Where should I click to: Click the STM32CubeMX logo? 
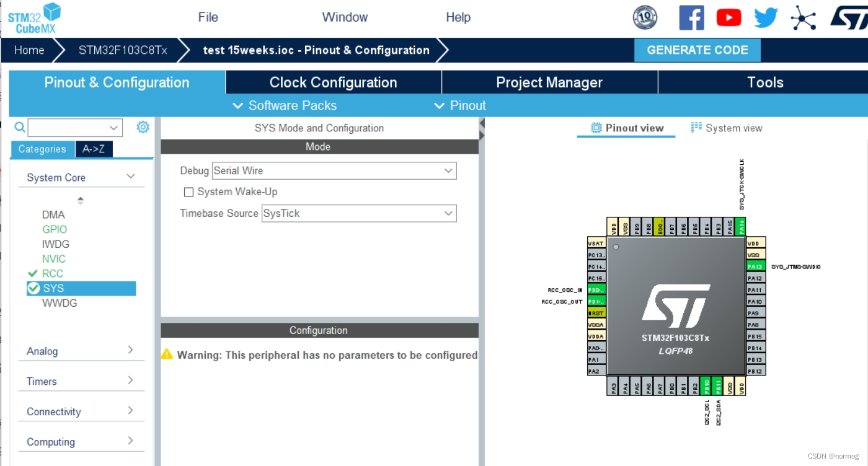click(x=34, y=19)
